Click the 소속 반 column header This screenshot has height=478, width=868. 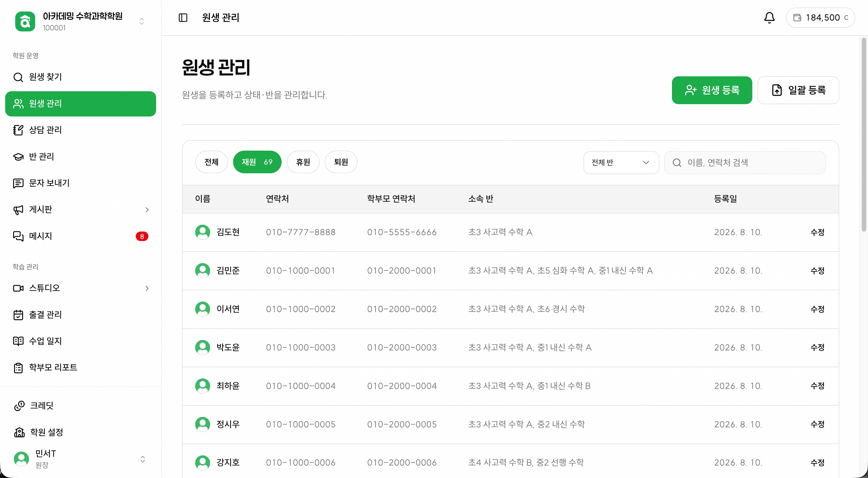point(481,199)
